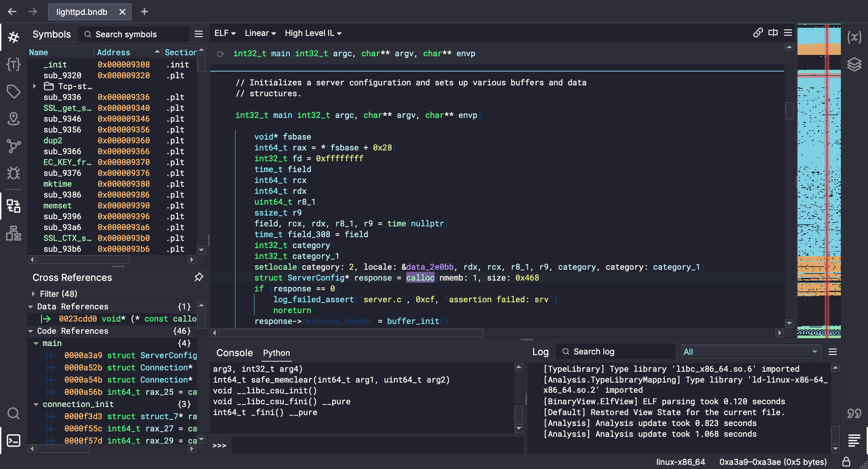Screen dimensions: 868x469
Task: Toggle the file lock status icon
Action: click(846, 462)
